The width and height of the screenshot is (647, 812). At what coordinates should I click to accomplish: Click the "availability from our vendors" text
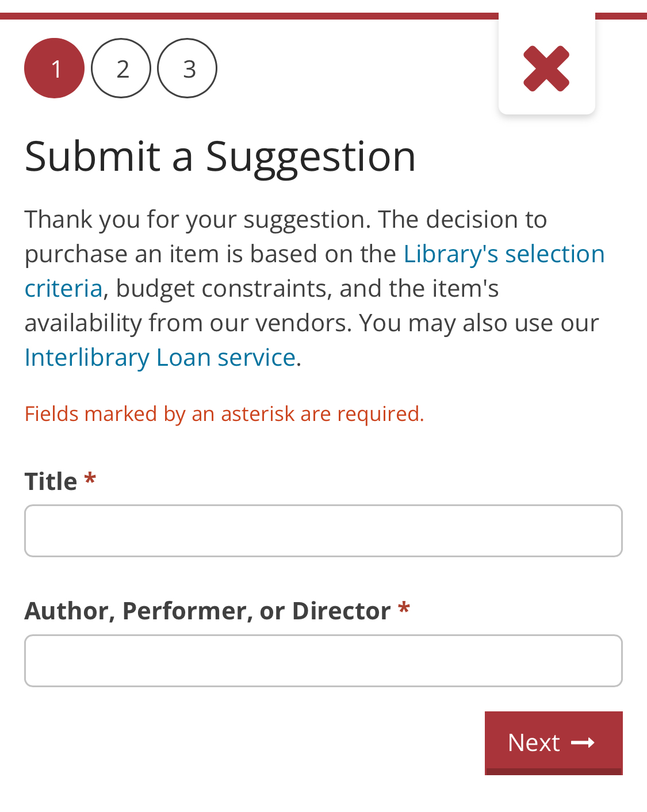pos(187,323)
